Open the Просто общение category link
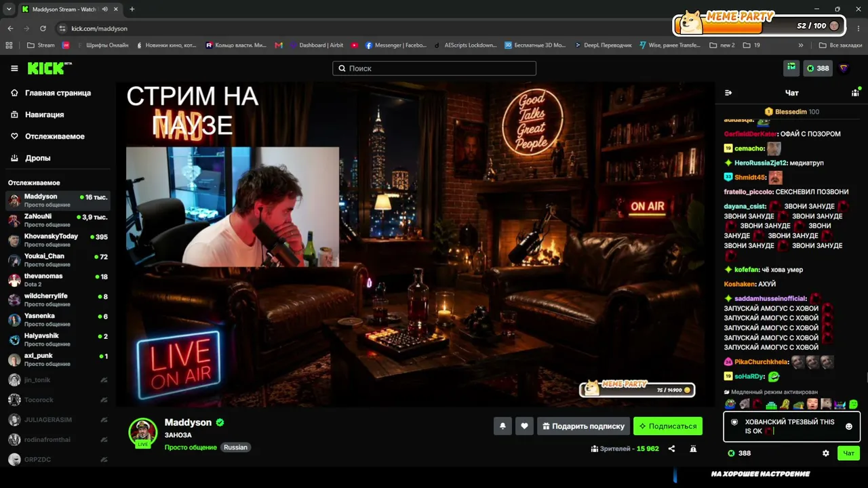 point(191,447)
